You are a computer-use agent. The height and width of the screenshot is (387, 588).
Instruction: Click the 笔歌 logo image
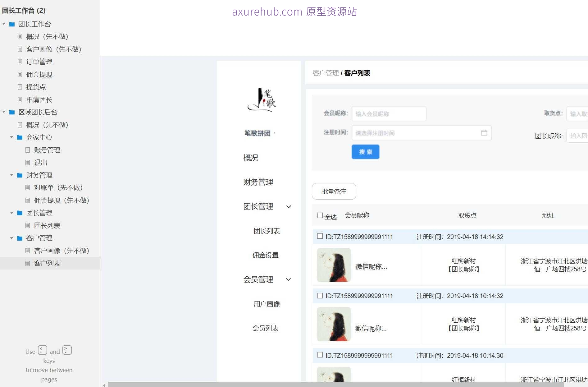pos(262,100)
